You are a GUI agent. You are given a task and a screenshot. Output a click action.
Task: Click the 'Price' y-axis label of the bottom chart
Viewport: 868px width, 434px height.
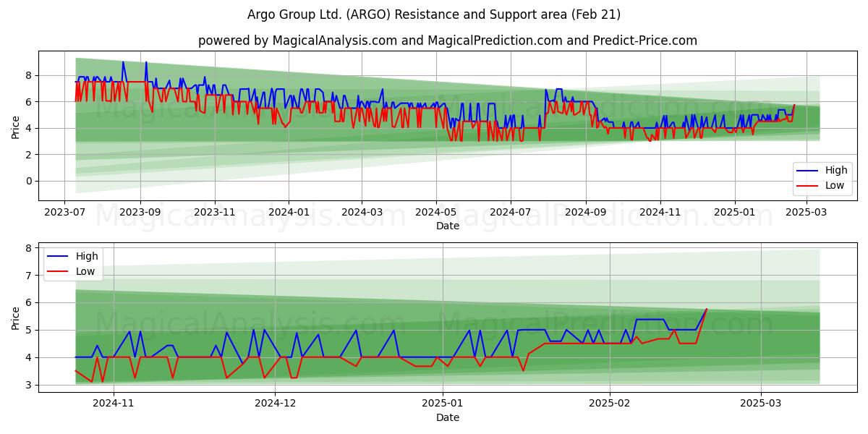tap(16, 318)
